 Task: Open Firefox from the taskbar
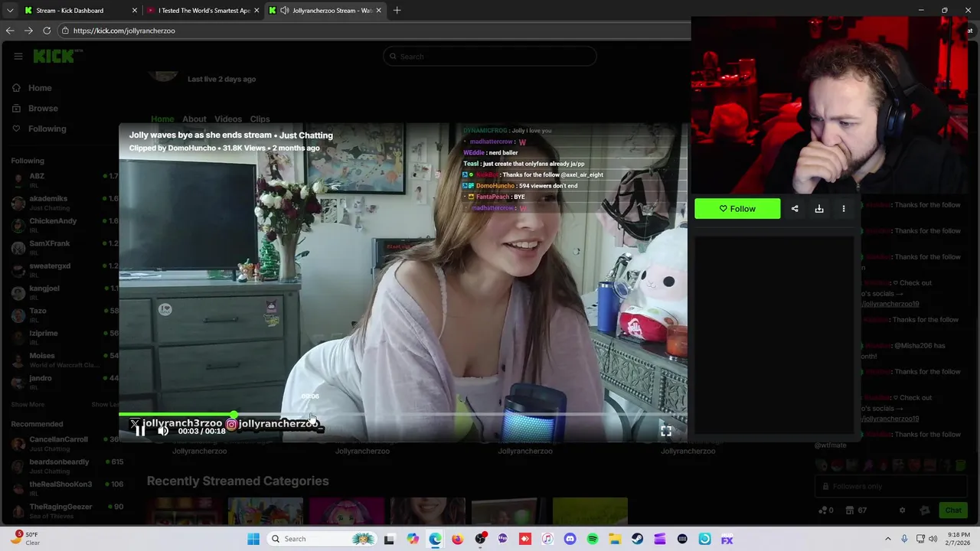pos(457,539)
